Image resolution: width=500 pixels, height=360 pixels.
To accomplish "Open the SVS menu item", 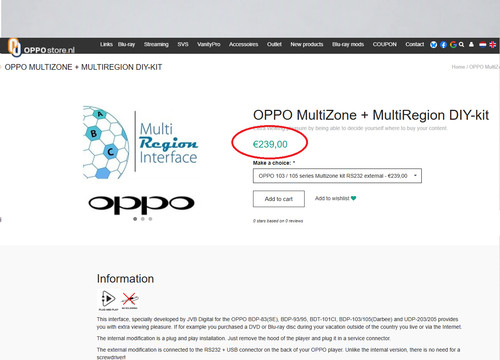I will tap(183, 44).
